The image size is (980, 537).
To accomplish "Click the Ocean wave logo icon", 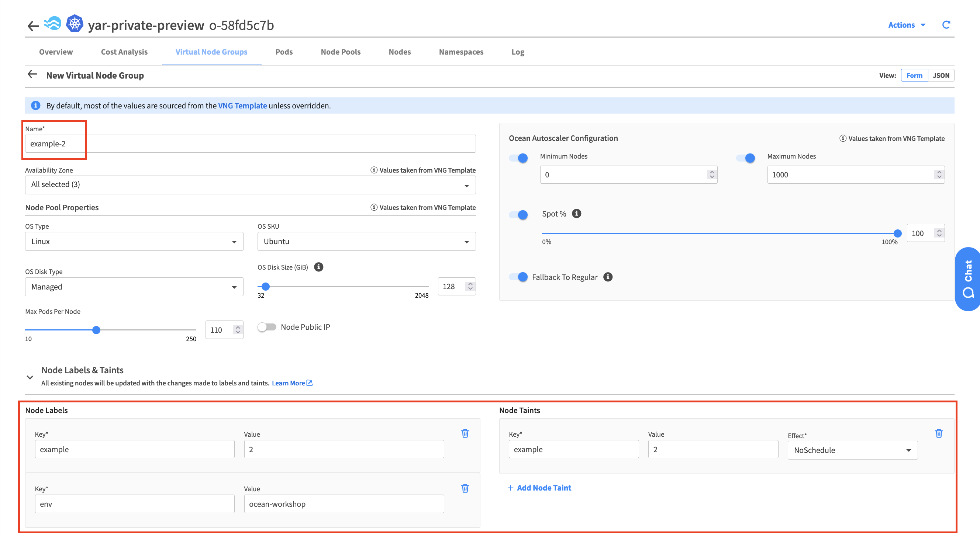I will click(x=52, y=24).
